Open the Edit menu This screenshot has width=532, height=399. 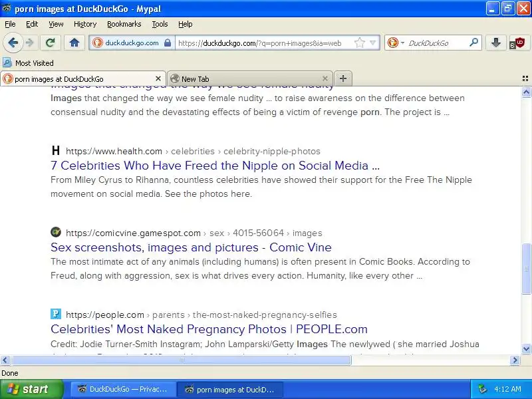point(32,24)
